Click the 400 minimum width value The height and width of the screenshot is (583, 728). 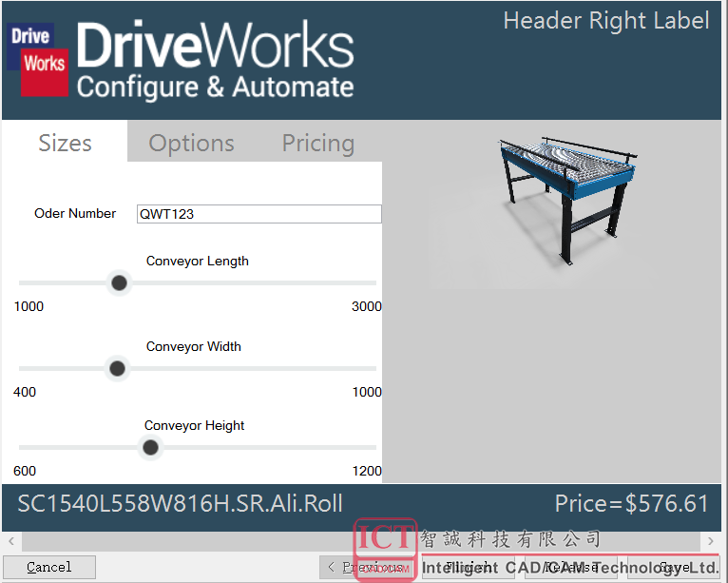pos(25,392)
